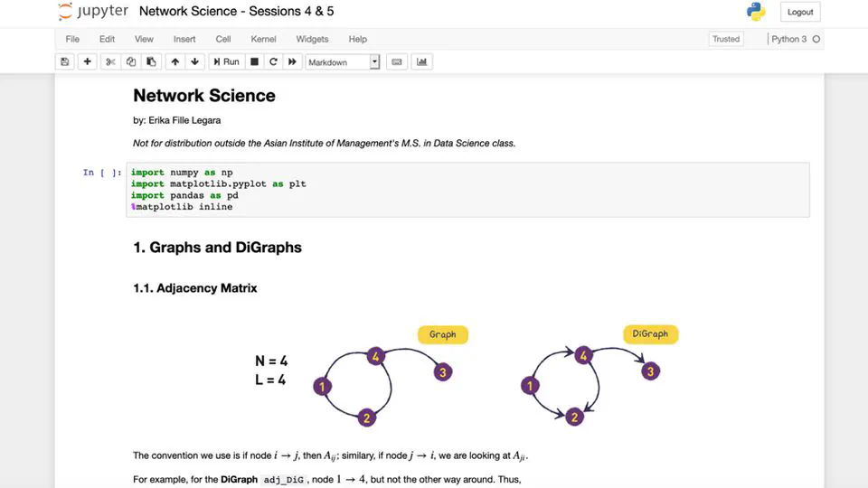This screenshot has height=488, width=868.
Task: Click the Run button
Action: 226,61
